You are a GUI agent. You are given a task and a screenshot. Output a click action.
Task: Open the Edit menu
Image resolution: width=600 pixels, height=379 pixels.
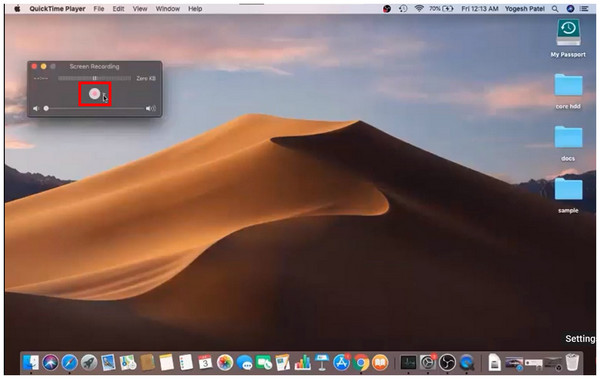pyautogui.click(x=118, y=8)
